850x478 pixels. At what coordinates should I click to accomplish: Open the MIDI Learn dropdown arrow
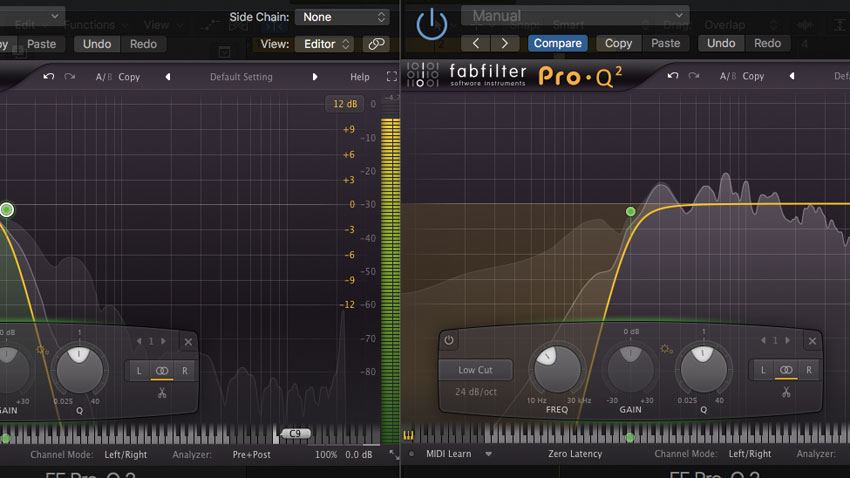tap(488, 454)
